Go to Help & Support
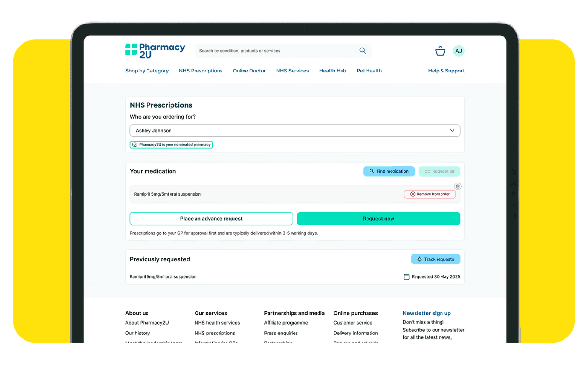The width and height of the screenshot is (588, 382). point(446,71)
